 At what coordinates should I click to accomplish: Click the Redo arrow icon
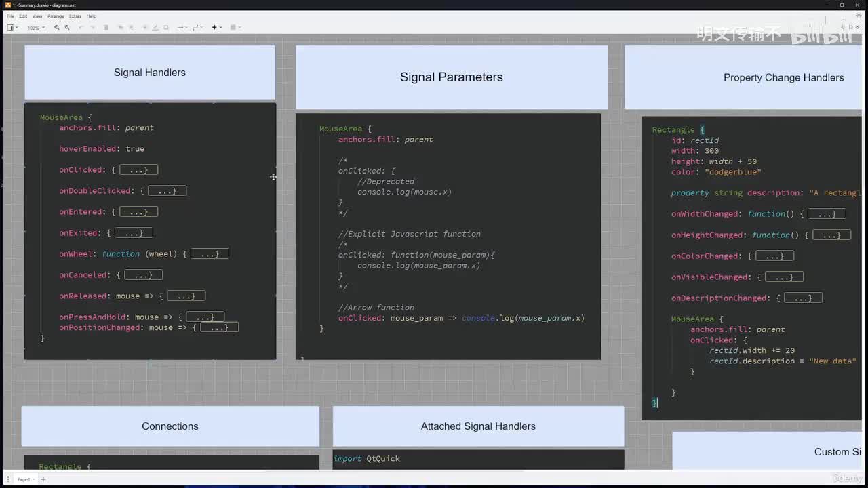click(x=92, y=28)
